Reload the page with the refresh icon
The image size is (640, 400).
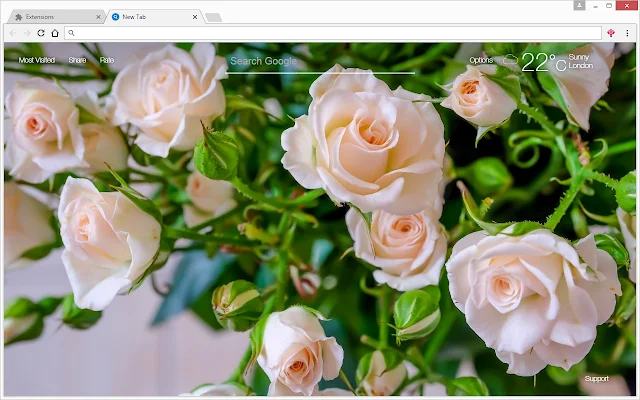[x=41, y=33]
